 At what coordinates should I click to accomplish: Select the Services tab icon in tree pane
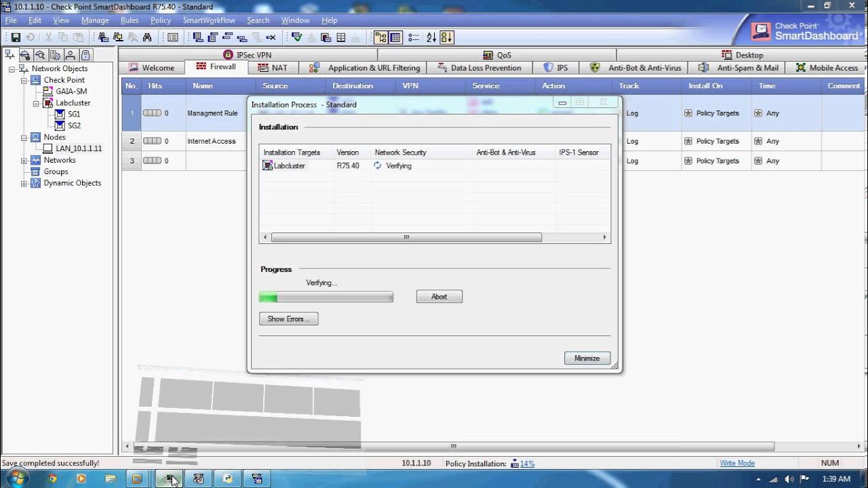coord(25,55)
